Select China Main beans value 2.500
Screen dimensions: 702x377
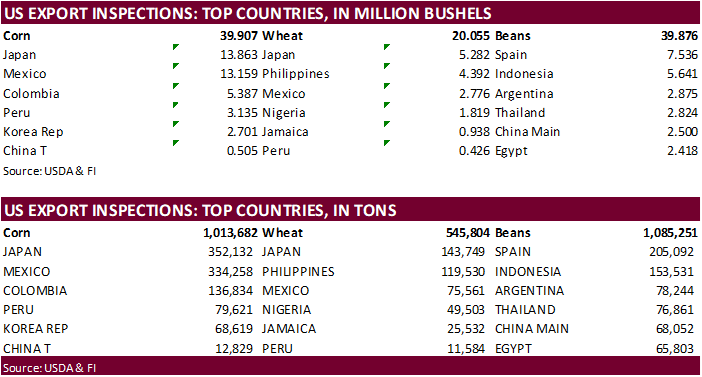coord(682,132)
